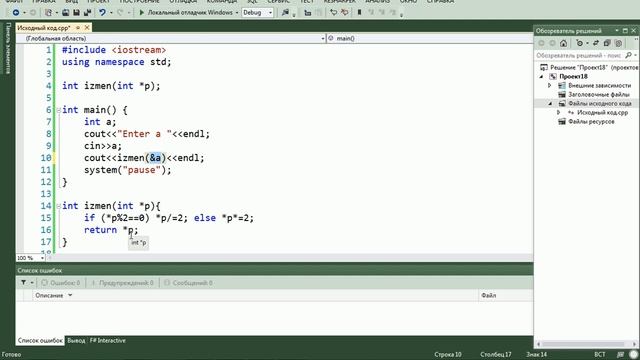
Task: Select the Исходный код.cpp editor tab
Action: tap(44, 28)
